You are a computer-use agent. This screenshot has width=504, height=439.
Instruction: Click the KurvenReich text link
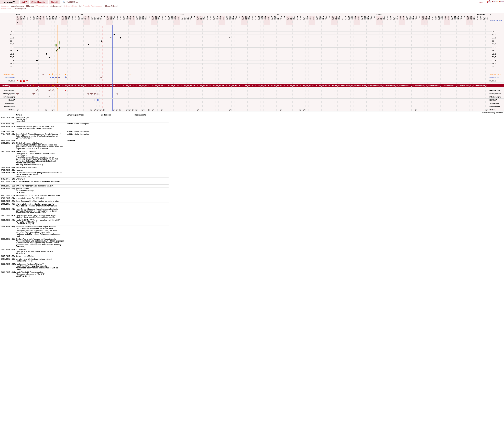(498, 2)
